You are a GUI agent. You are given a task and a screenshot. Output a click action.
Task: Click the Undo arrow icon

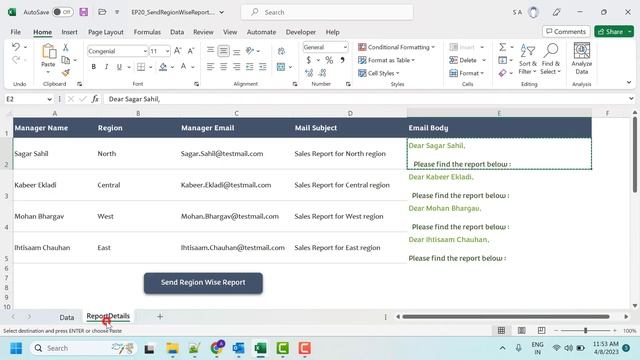pyautogui.click(x=16, y=47)
